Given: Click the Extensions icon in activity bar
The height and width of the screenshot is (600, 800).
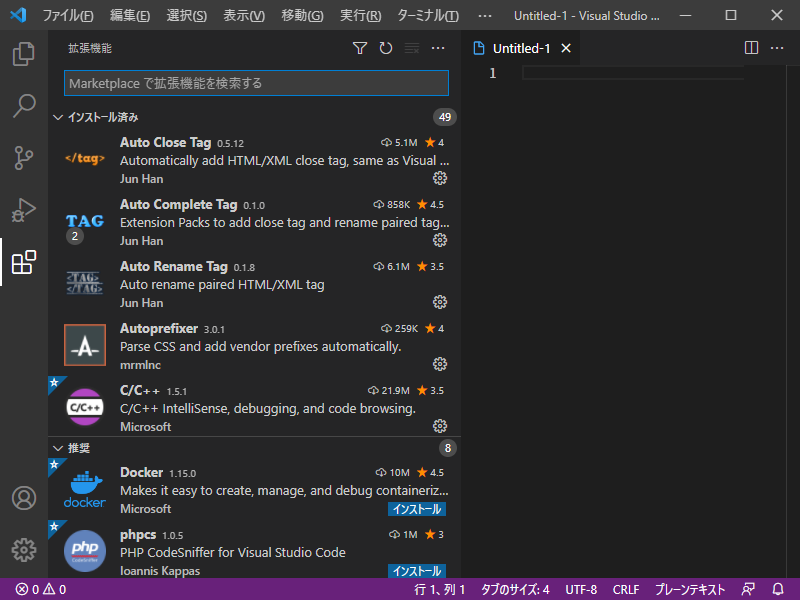Looking at the screenshot, I should coord(24,263).
